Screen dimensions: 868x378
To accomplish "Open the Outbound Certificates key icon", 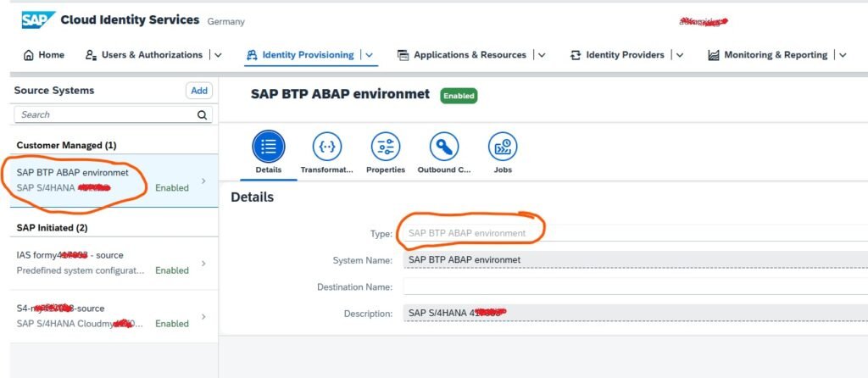I will tap(444, 147).
